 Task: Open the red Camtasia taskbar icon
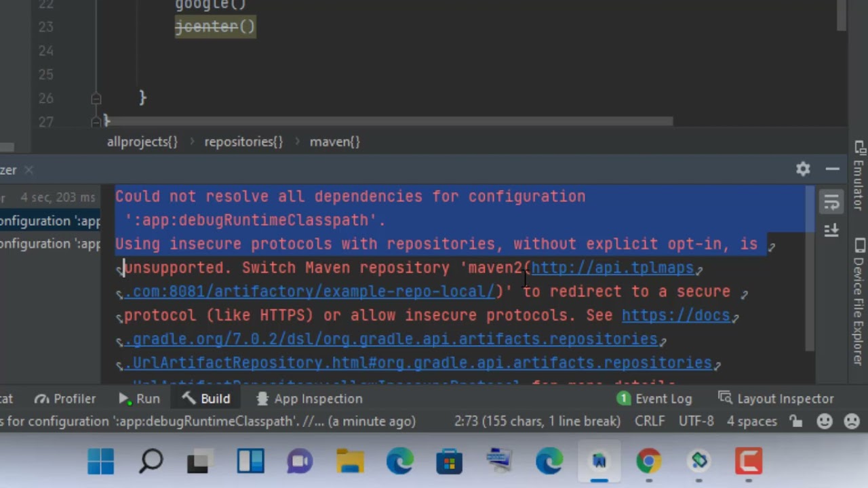tap(749, 462)
